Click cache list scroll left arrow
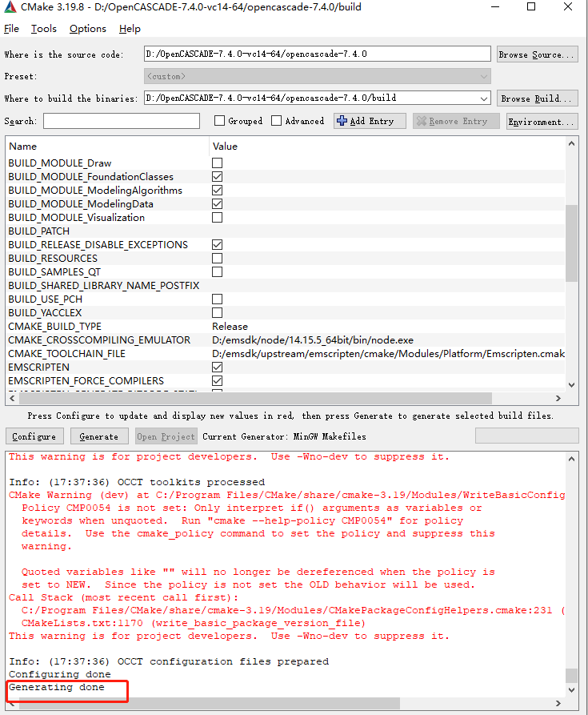The image size is (588, 715). point(12,398)
